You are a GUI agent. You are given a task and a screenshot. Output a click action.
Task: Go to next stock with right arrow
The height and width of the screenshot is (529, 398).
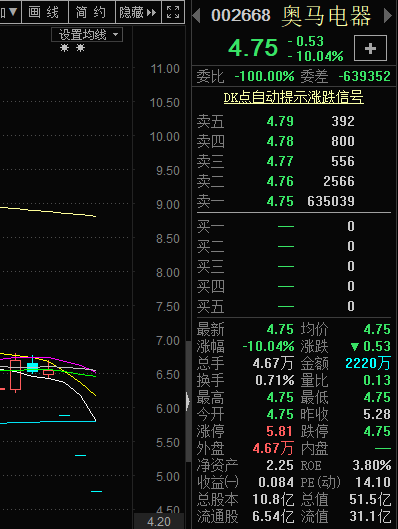point(388,16)
